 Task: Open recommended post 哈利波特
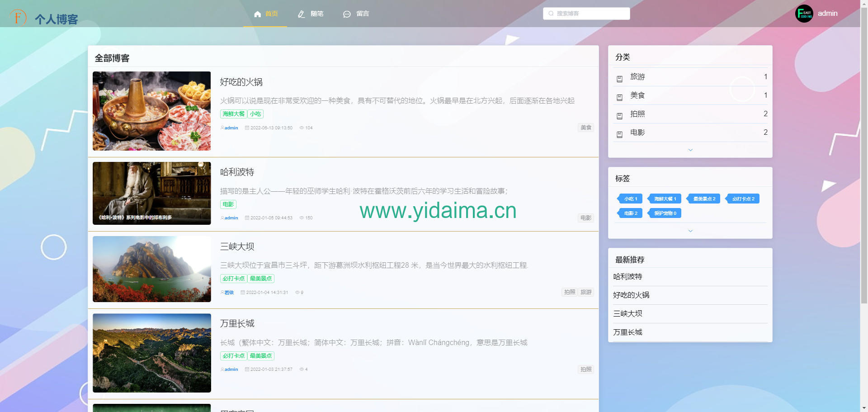(x=628, y=277)
